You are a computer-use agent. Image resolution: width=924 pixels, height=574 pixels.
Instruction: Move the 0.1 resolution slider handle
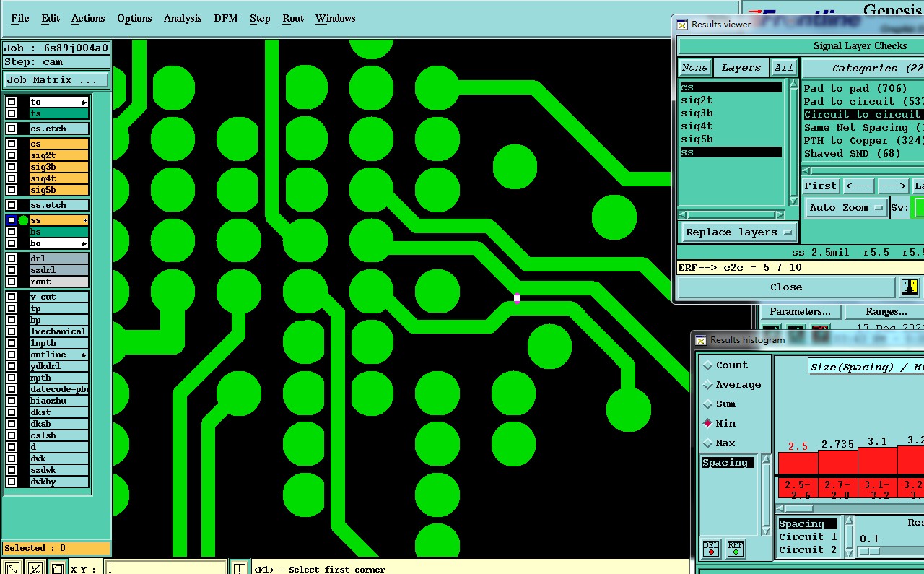(x=868, y=552)
